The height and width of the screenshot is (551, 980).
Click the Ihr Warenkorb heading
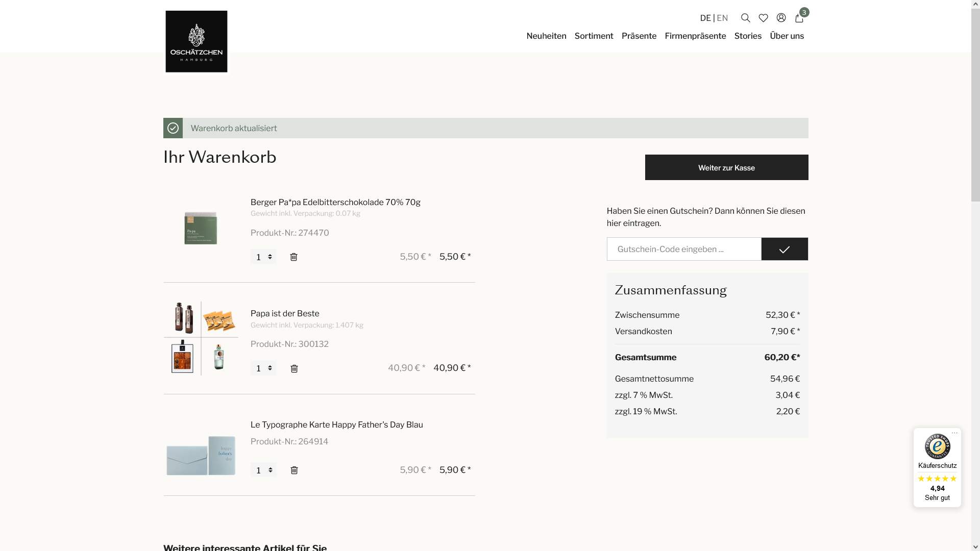click(219, 157)
